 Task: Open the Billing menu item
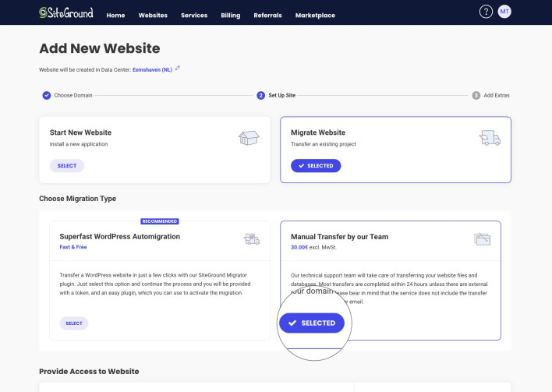[231, 16]
